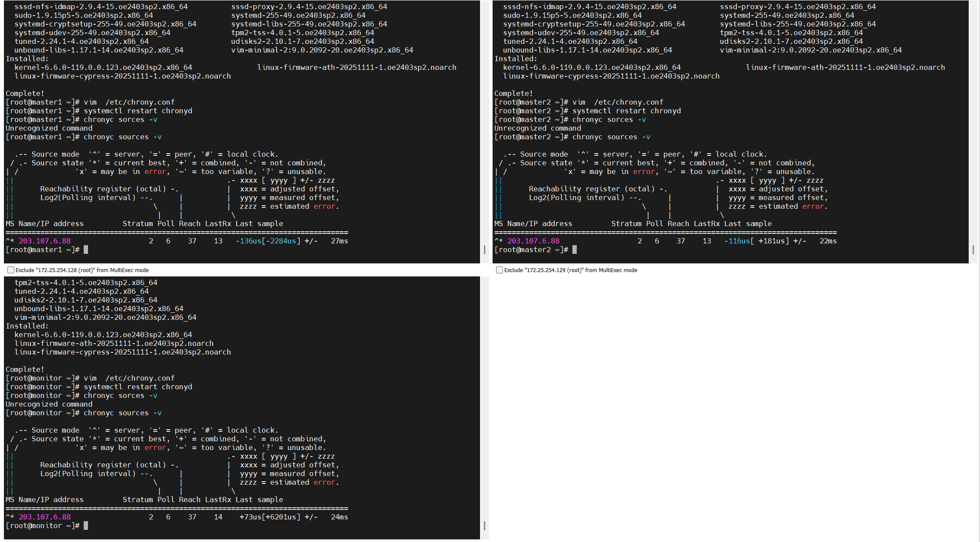
Task: Click scrollbar thumb of master1 terminal
Action: 484,250
